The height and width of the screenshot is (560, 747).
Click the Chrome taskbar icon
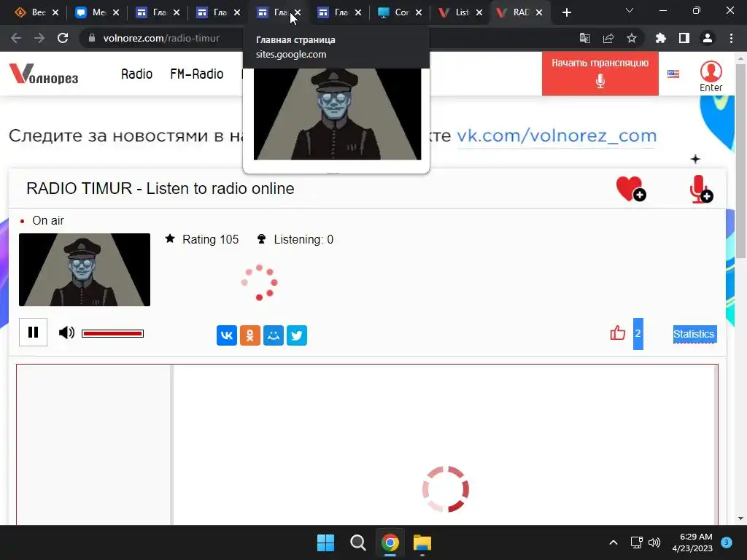coord(390,542)
